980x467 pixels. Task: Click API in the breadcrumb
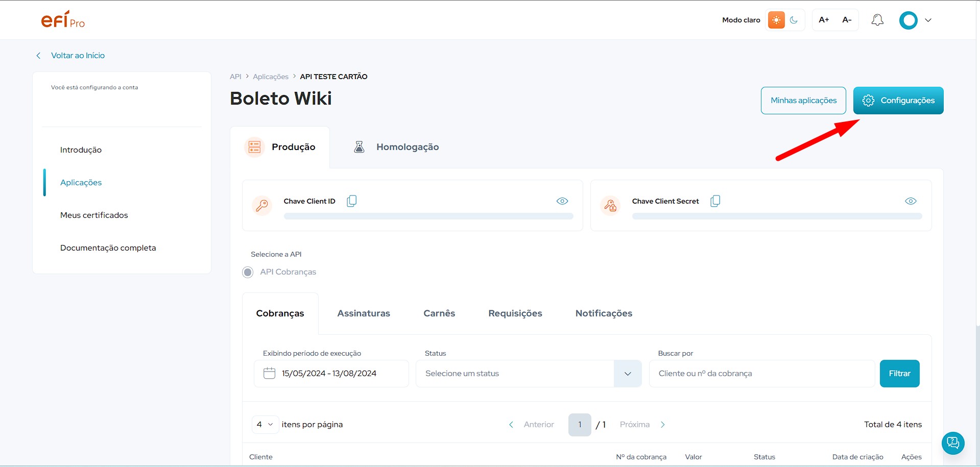coord(235,77)
